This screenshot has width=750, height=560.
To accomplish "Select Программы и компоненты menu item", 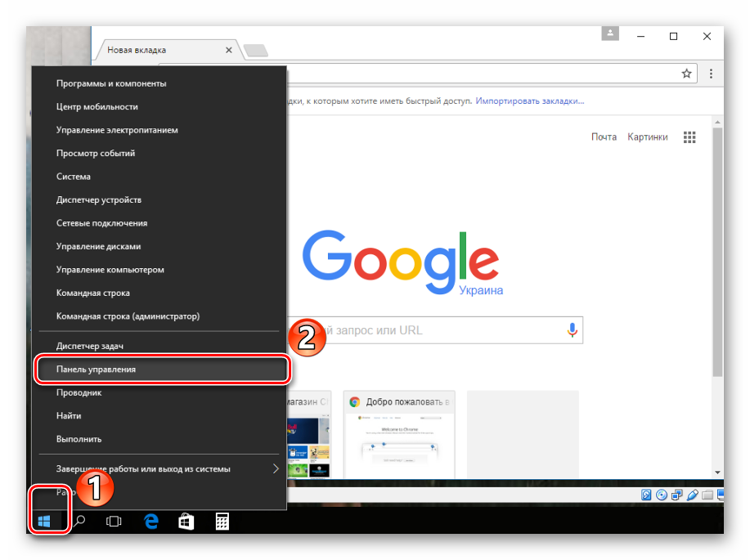I will [x=159, y=83].
